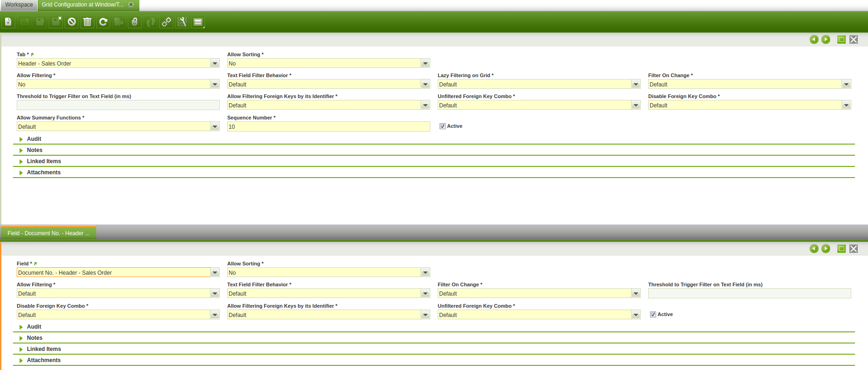The image size is (868, 370).
Task: Open Allow Filtering Foreign Keys dropdown in Field form
Action: [425, 315]
